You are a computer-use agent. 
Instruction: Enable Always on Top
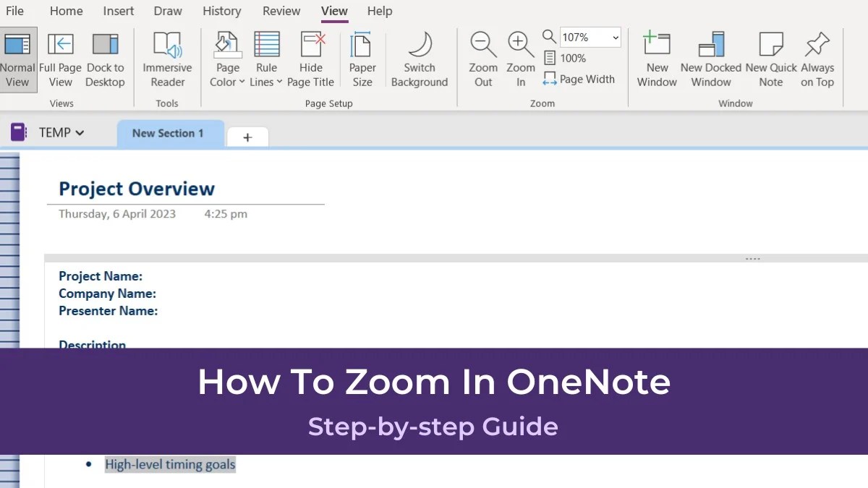pyautogui.click(x=817, y=58)
